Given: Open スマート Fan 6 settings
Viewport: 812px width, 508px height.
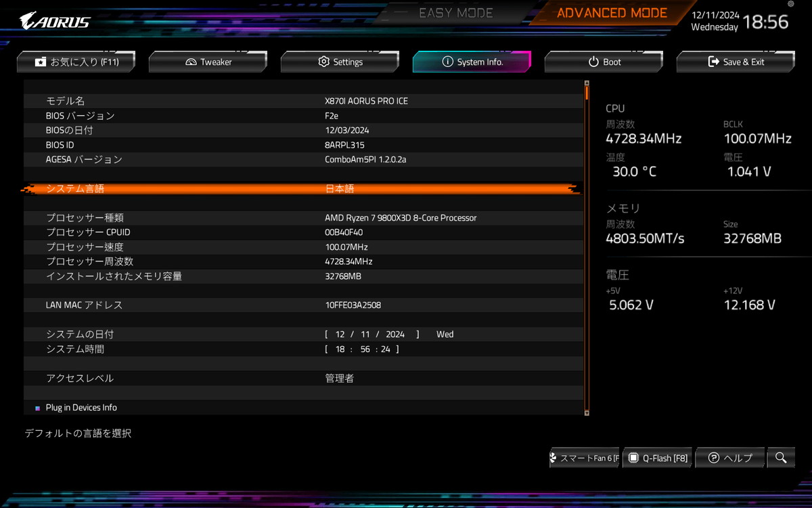Looking at the screenshot, I should 585,458.
